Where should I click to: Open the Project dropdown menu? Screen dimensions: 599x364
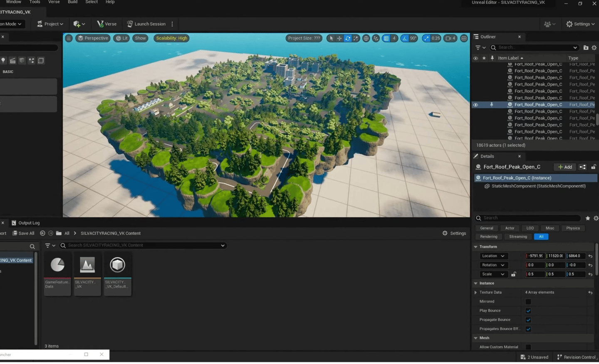point(50,24)
